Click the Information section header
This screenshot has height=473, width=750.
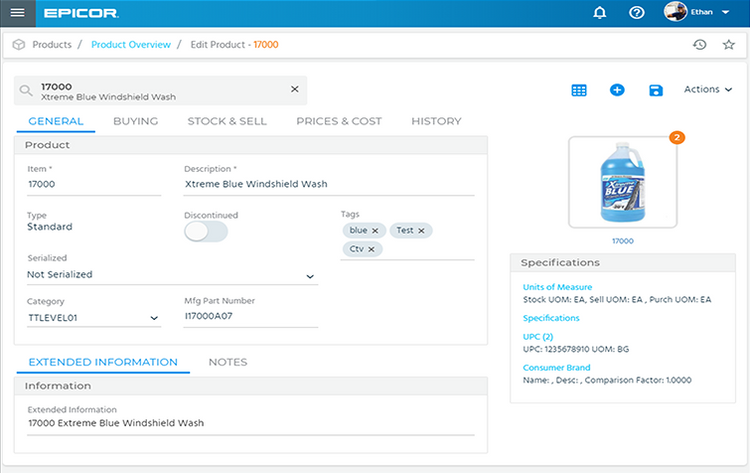click(x=251, y=386)
